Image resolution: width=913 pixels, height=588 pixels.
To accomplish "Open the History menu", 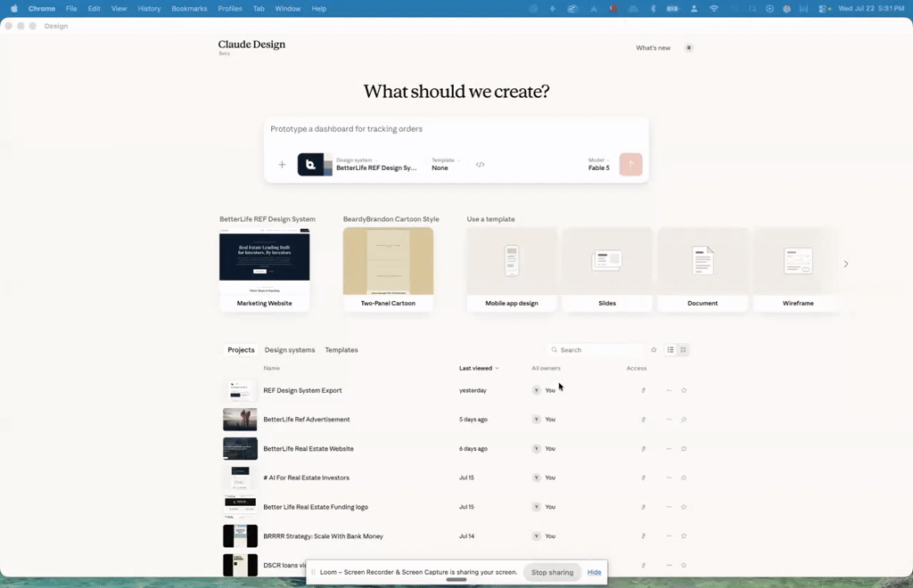I will coord(149,9).
